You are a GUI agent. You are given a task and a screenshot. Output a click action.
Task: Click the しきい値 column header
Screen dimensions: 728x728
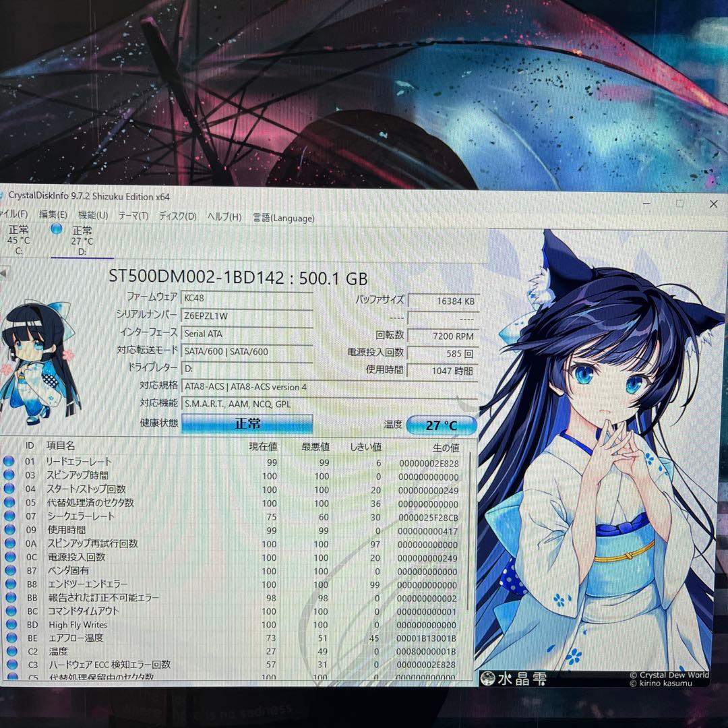pyautogui.click(x=365, y=447)
